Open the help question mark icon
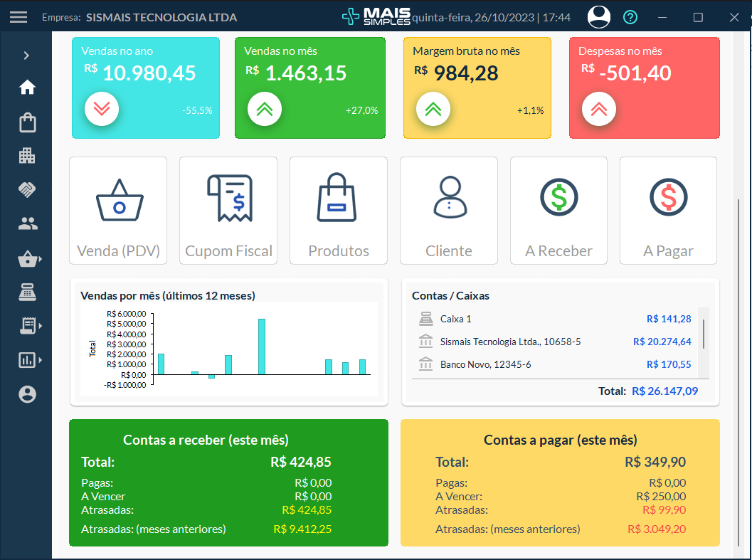The image size is (752, 560). coord(630,17)
